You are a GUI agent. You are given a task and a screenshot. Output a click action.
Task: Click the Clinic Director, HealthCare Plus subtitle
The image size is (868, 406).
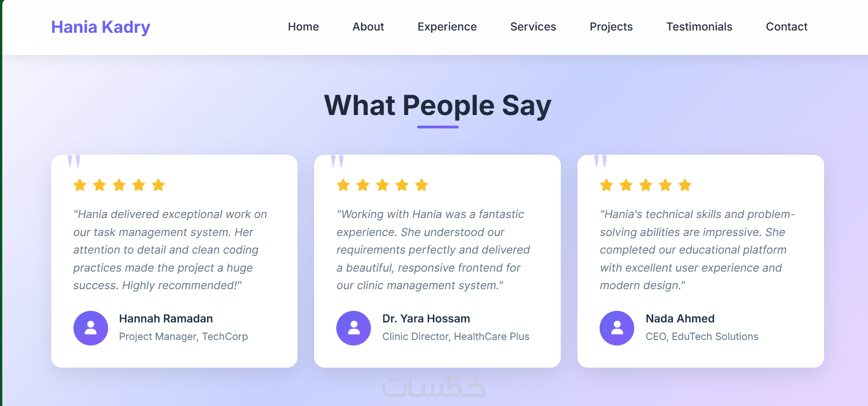click(x=455, y=337)
